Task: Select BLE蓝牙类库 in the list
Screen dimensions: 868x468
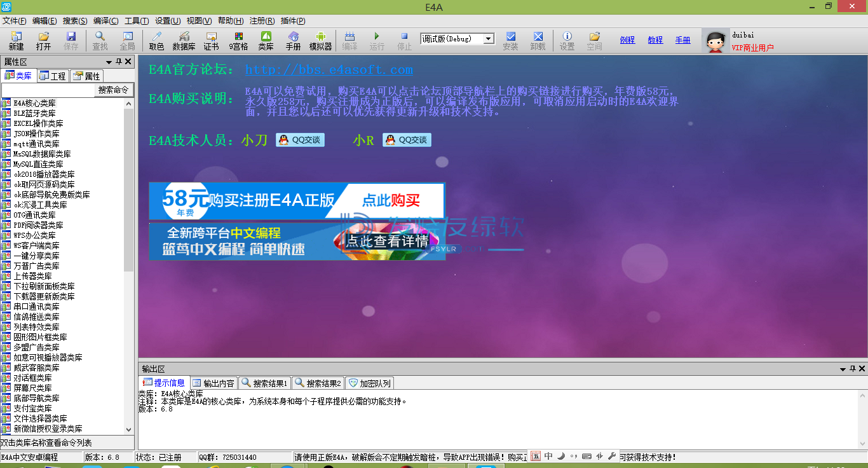Action: (x=34, y=113)
